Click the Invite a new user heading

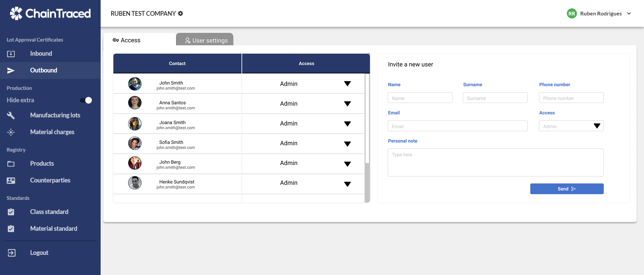click(x=410, y=65)
